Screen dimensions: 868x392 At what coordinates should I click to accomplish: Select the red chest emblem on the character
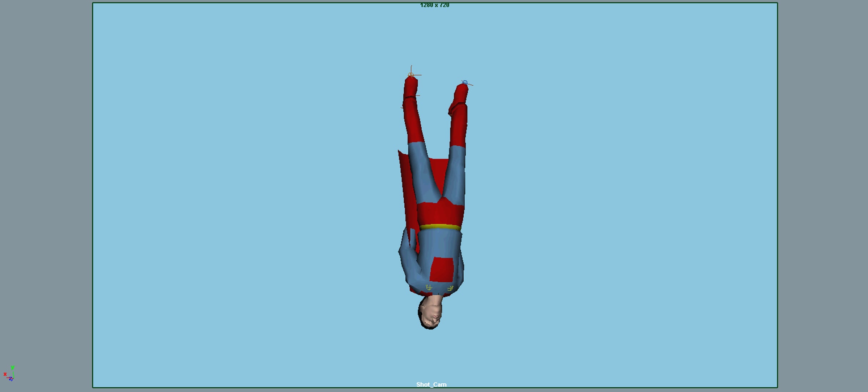(442, 269)
